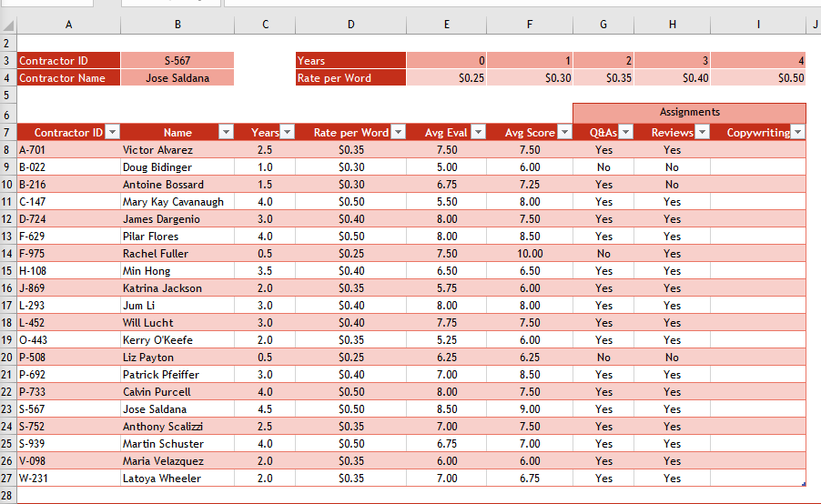Select column D header

(x=350, y=25)
